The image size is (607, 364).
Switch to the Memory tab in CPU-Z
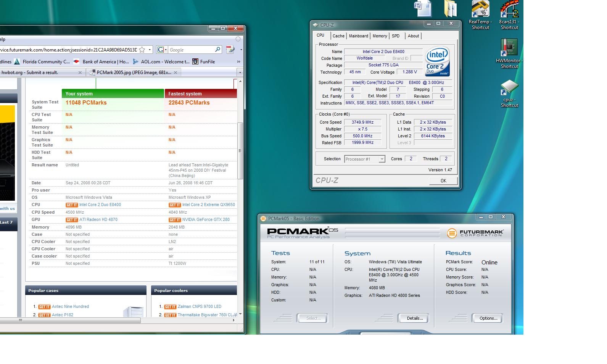click(380, 36)
